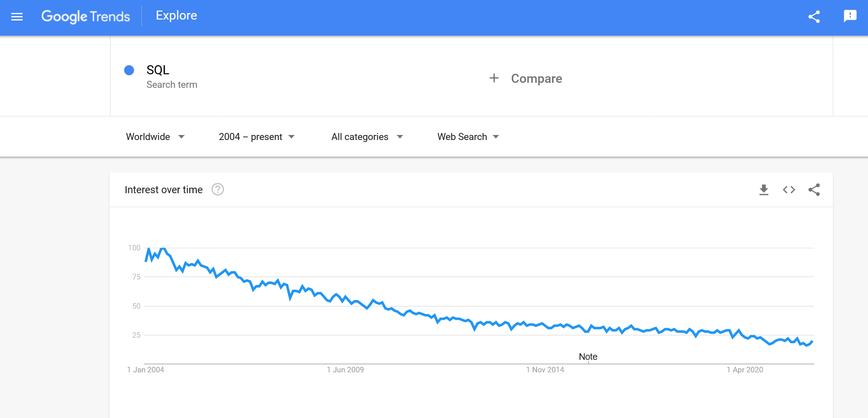Expand the All categories dropdown

pyautogui.click(x=367, y=137)
